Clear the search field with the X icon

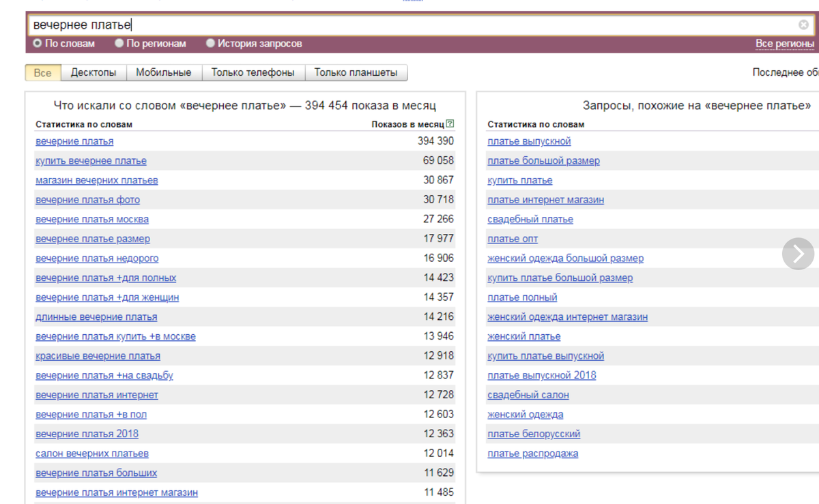point(803,25)
